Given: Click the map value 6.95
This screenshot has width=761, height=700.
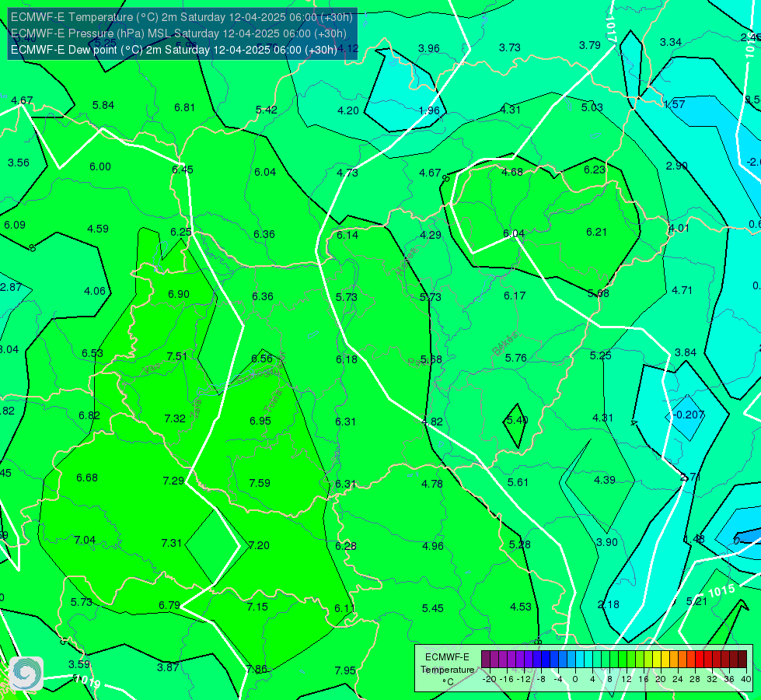Looking at the screenshot, I should pos(260,421).
